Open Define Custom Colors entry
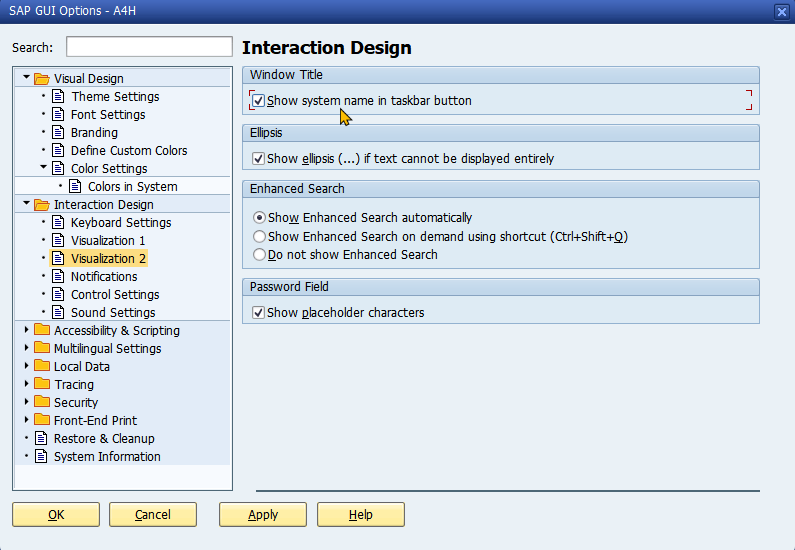Image resolution: width=795 pixels, height=550 pixels. [x=129, y=151]
